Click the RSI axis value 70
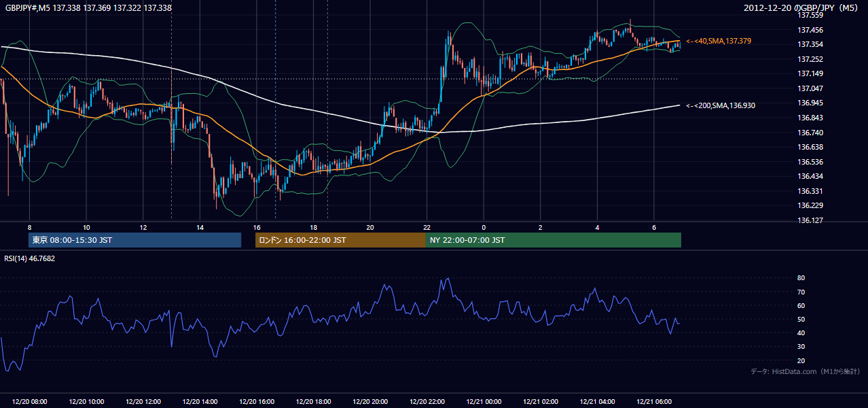The image size is (868, 408). 801,292
